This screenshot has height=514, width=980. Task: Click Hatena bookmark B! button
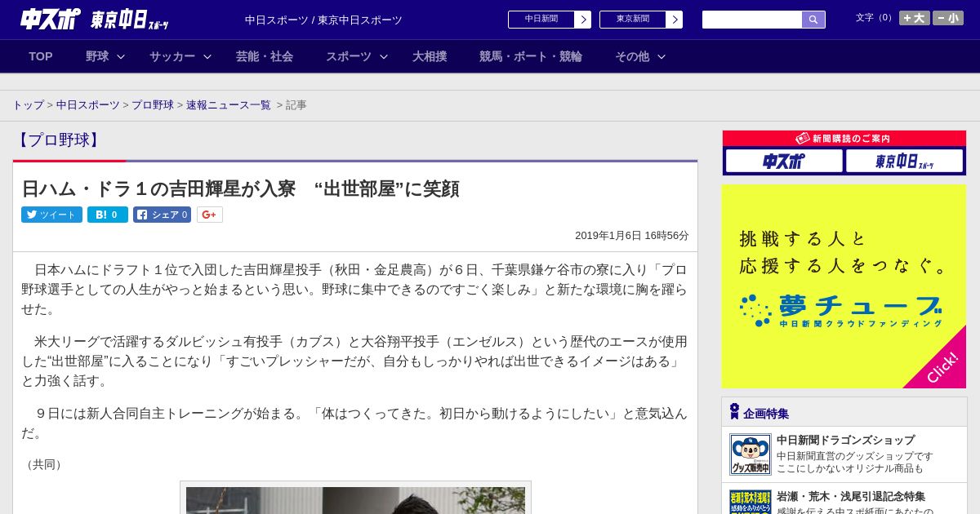[x=108, y=215]
